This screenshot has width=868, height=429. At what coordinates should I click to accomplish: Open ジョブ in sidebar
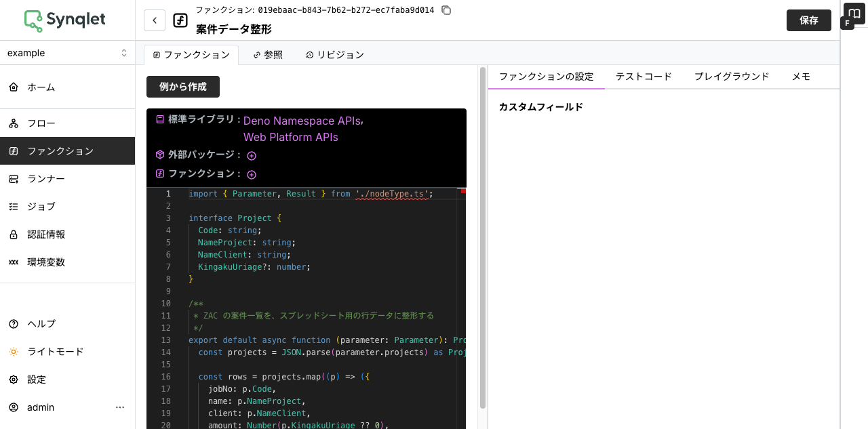pyautogui.click(x=67, y=207)
